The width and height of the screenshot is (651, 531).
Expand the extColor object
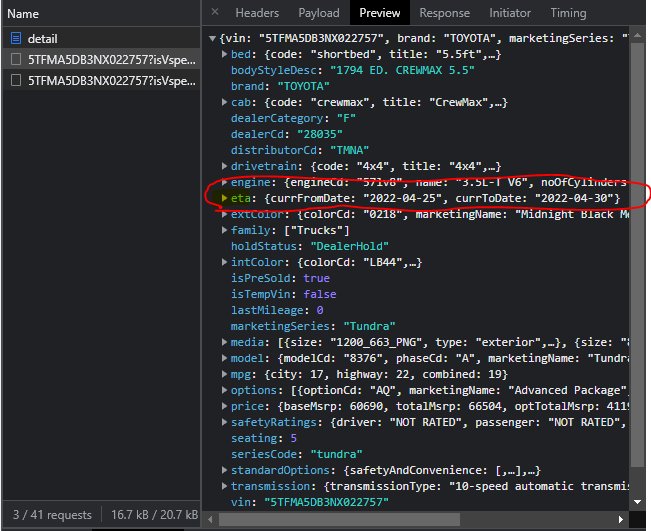(x=224, y=214)
